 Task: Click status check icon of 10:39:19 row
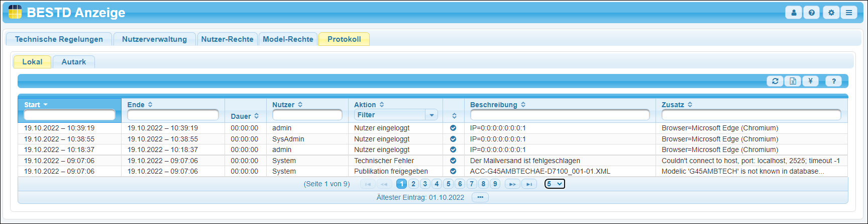click(453, 128)
